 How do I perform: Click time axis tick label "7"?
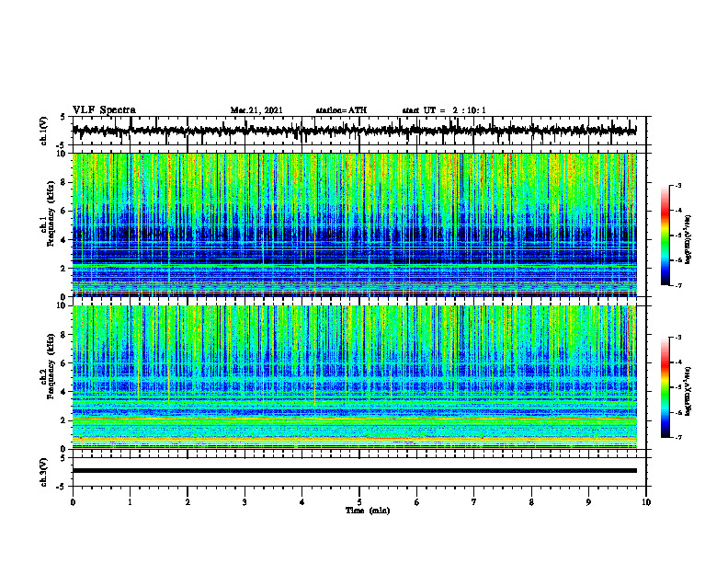point(474,502)
